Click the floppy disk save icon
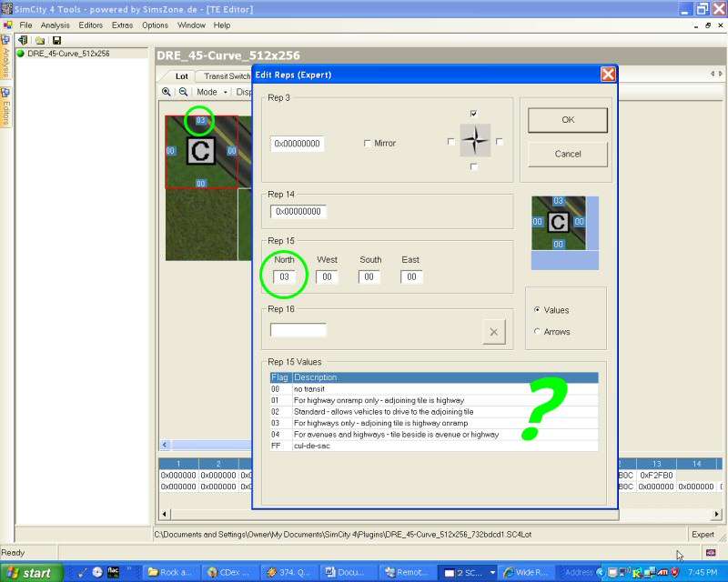Screen dimensions: 728x582 pos(56,41)
